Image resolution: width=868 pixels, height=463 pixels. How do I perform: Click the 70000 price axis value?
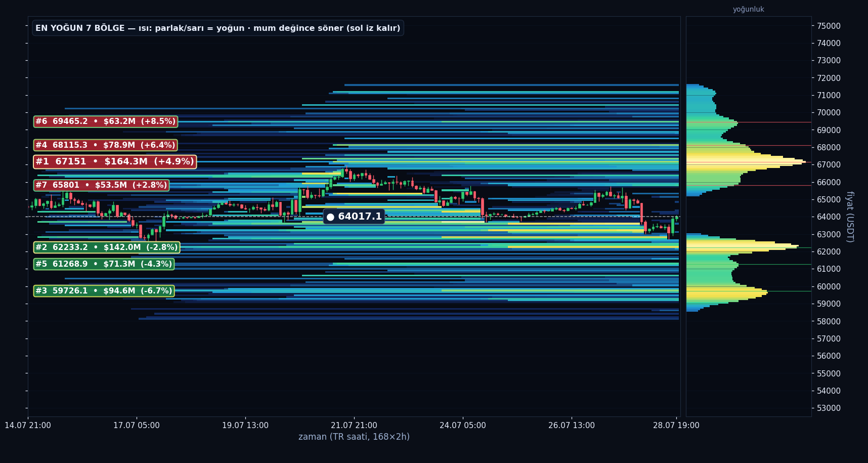point(829,113)
